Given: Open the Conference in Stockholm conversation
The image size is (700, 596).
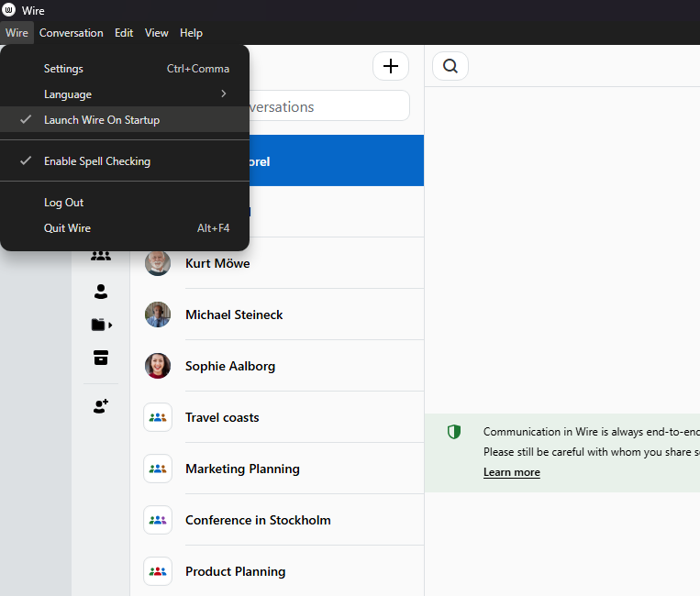Looking at the screenshot, I should (277, 520).
